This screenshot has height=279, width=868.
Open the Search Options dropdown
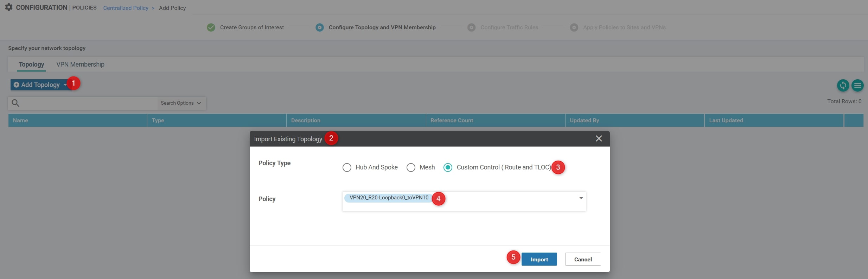tap(180, 103)
